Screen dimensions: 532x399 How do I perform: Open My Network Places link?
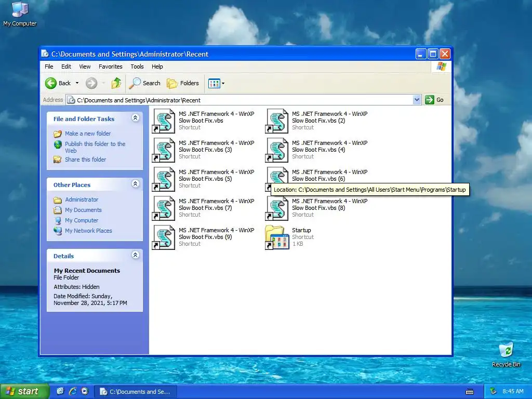[x=88, y=231]
